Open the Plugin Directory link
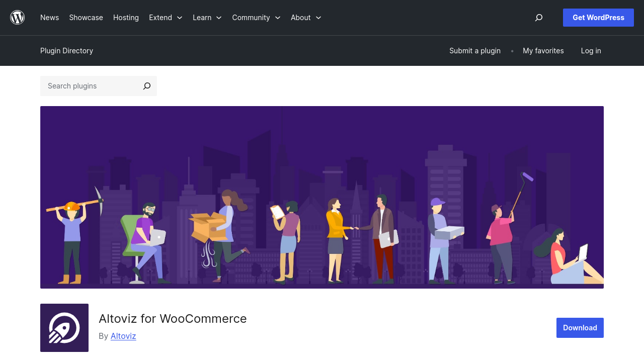This screenshot has height=362, width=644. click(x=66, y=51)
